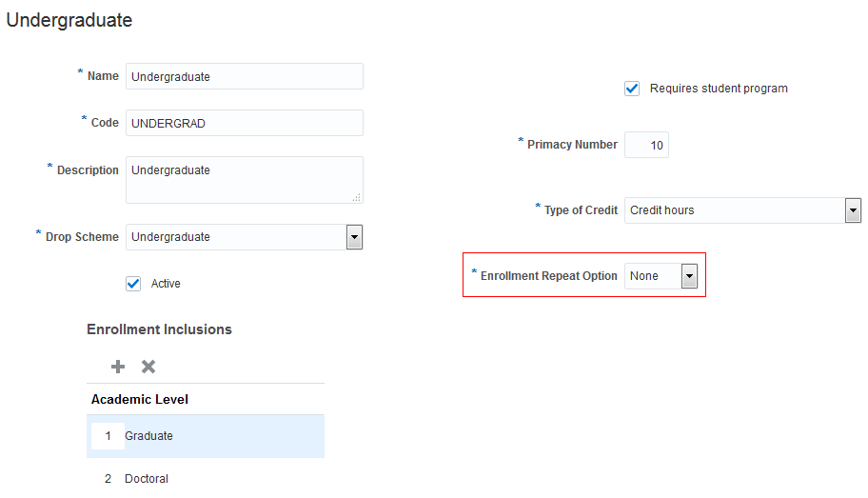
Task: Click the Enrollment Inclusions section heading
Action: pyautogui.click(x=159, y=329)
